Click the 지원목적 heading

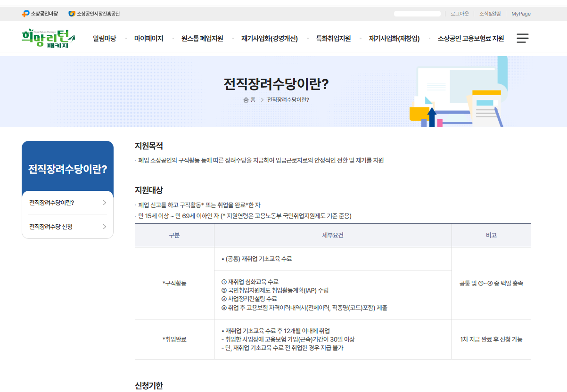[149, 146]
